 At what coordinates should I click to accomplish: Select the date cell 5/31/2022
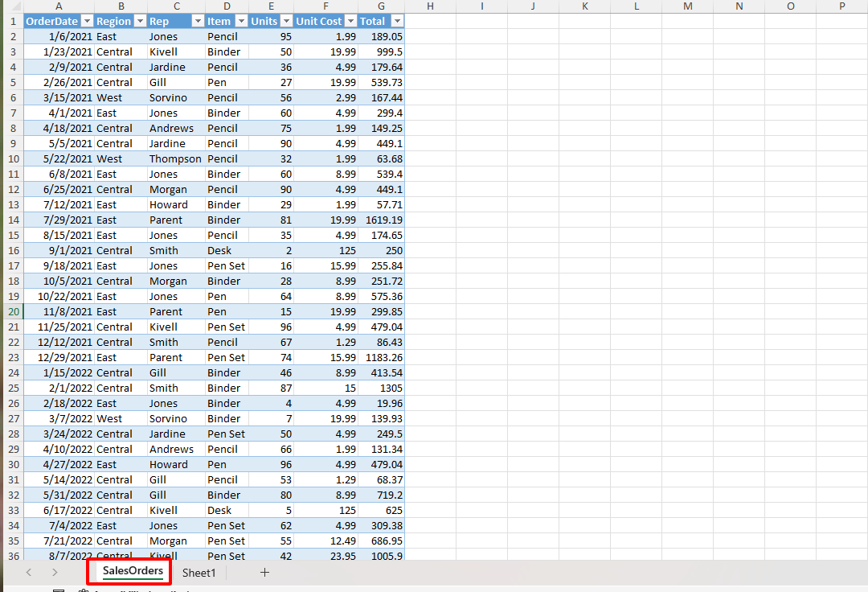(59, 495)
